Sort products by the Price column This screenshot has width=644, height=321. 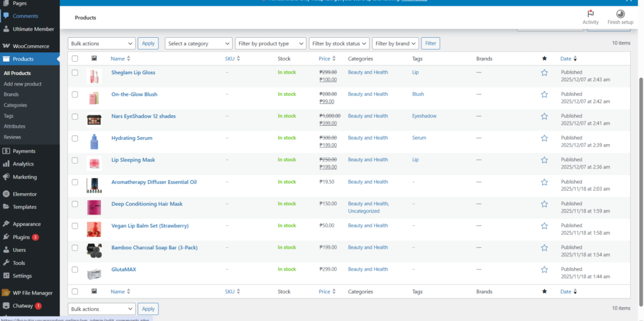pos(325,59)
